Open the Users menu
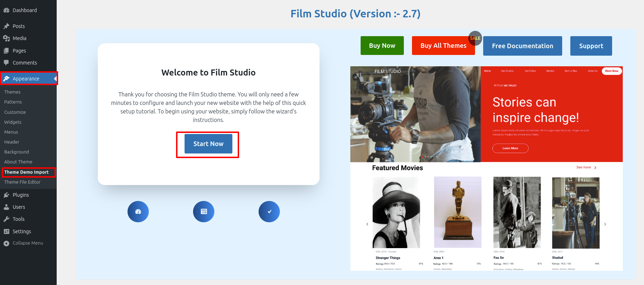The height and width of the screenshot is (285, 644). tap(28, 207)
